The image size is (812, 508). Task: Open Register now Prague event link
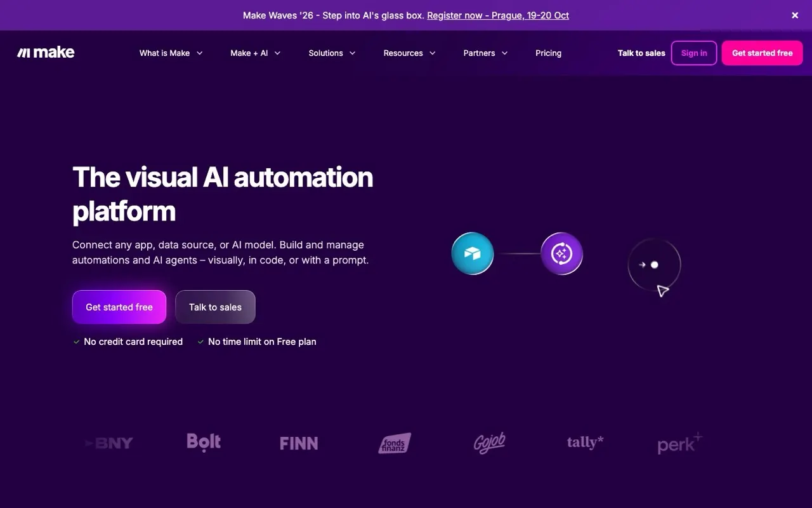coord(498,15)
